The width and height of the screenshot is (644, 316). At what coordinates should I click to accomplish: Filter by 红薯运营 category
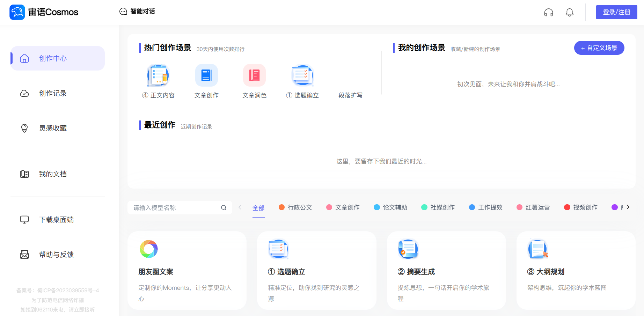(x=533, y=207)
